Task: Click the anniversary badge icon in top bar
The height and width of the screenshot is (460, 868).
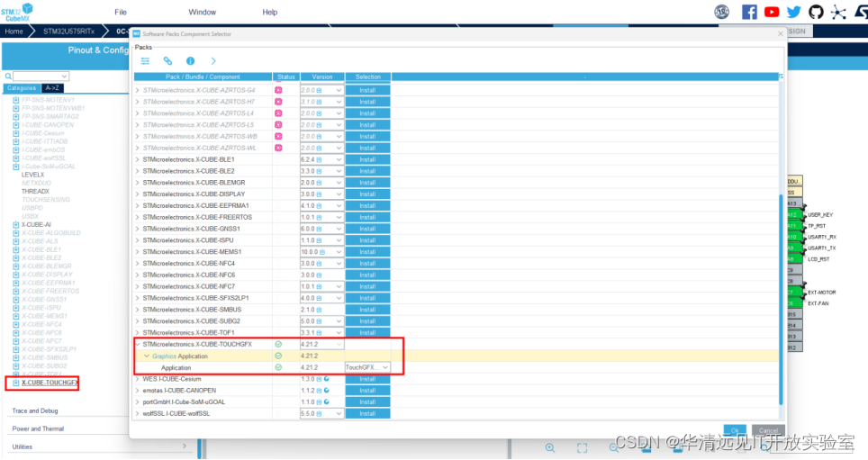Action: coord(722,13)
